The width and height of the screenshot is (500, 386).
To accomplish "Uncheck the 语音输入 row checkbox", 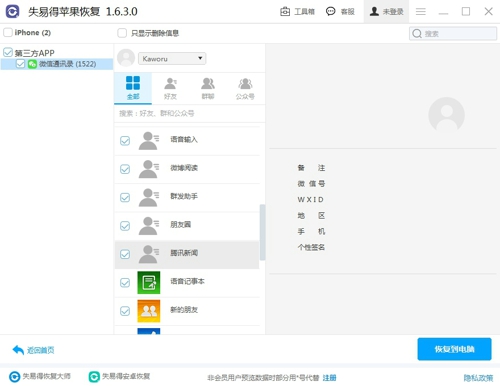I will (125, 141).
